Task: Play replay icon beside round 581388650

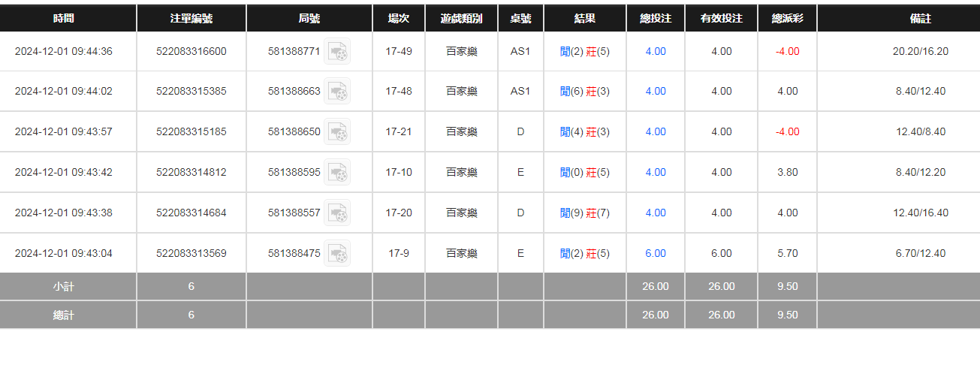Action: click(337, 132)
